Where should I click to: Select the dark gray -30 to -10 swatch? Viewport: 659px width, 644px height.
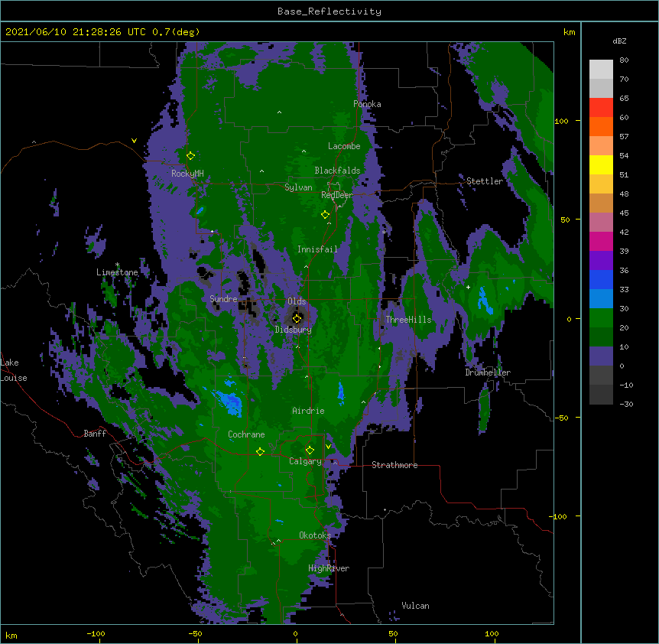601,395
